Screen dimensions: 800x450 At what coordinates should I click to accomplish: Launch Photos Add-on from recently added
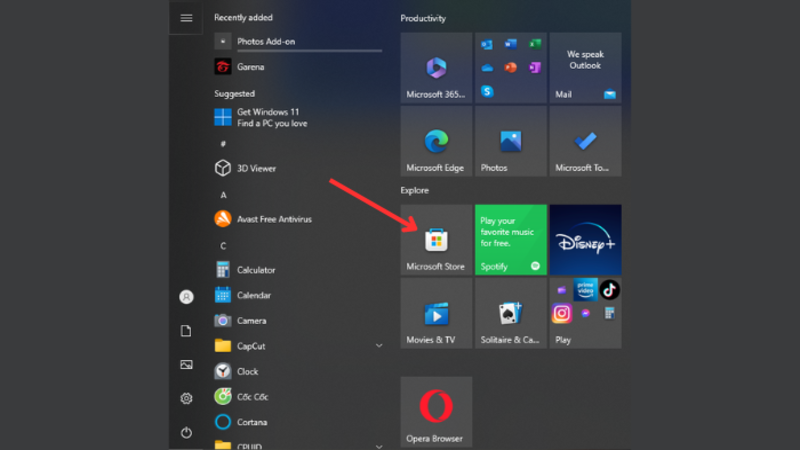(x=298, y=41)
